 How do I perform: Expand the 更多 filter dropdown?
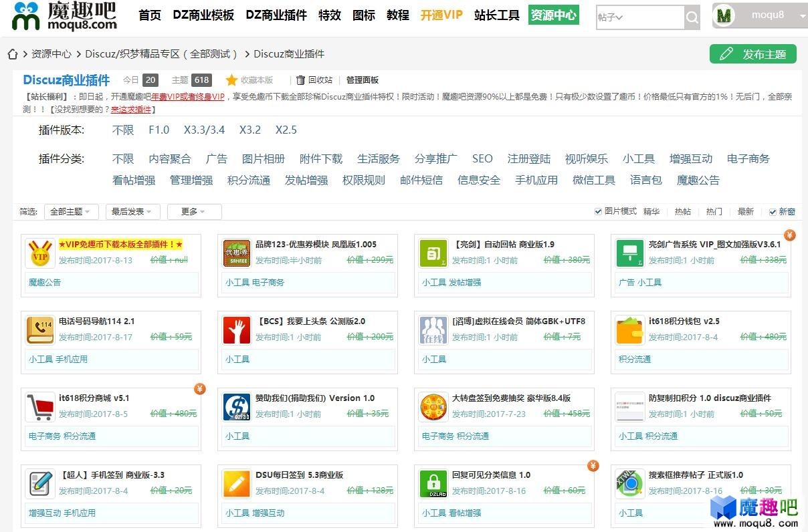pyautogui.click(x=194, y=212)
